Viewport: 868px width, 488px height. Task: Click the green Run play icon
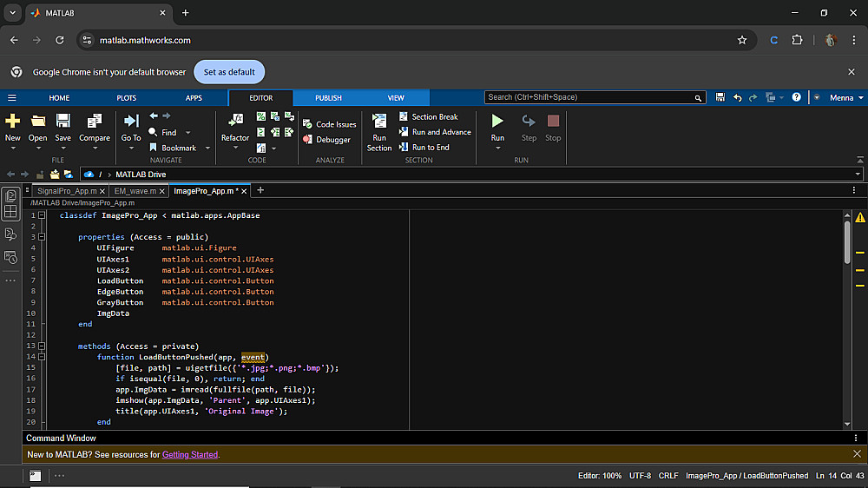point(497,121)
